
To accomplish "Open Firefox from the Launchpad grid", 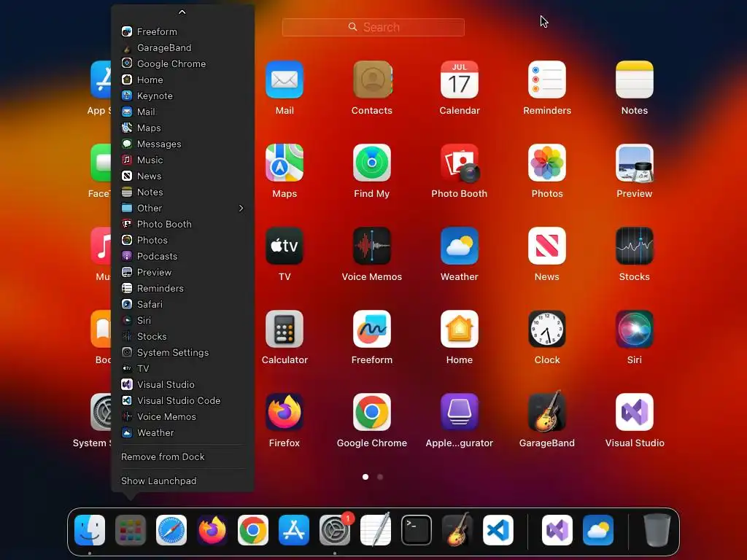I will [x=285, y=412].
